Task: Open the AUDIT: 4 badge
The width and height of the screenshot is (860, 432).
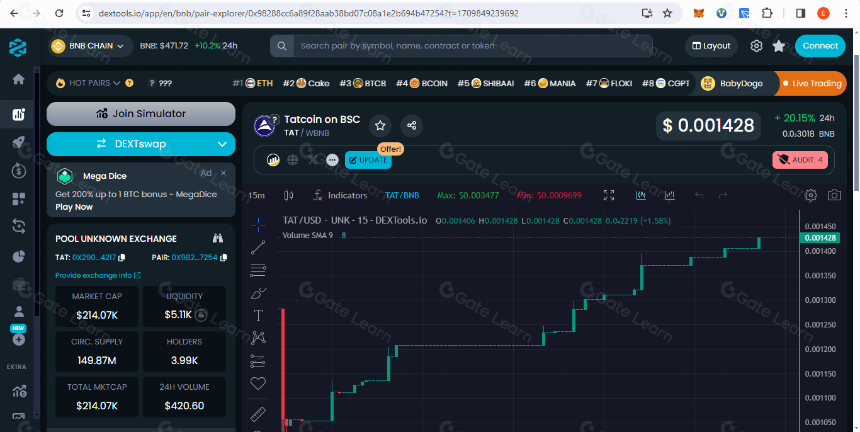Action: 800,160
